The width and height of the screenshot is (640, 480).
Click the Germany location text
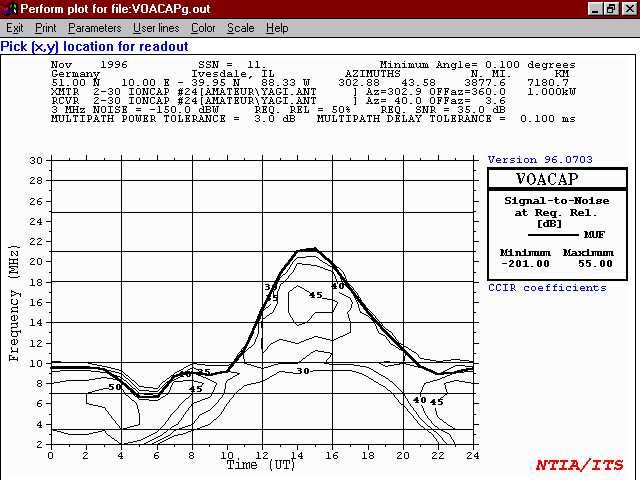coord(76,74)
